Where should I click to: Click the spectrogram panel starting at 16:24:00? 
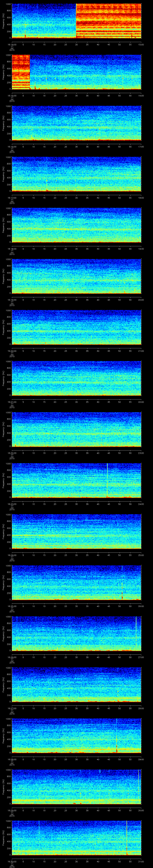77,532
